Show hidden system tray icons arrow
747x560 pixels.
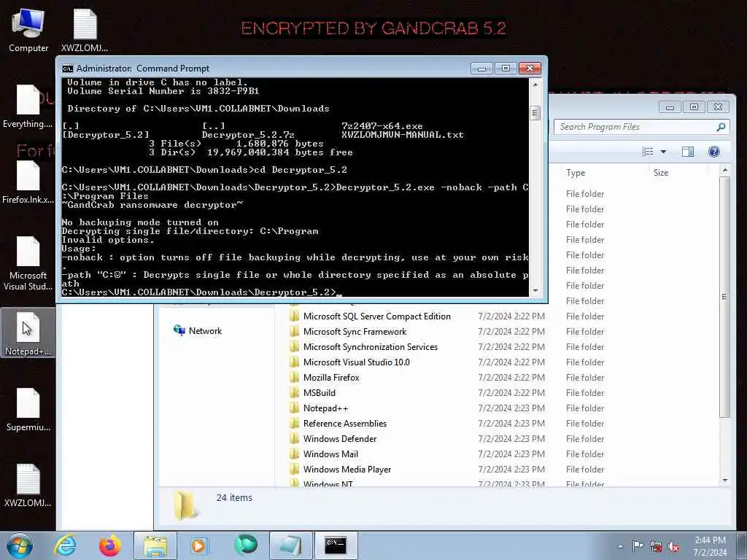[x=620, y=546]
